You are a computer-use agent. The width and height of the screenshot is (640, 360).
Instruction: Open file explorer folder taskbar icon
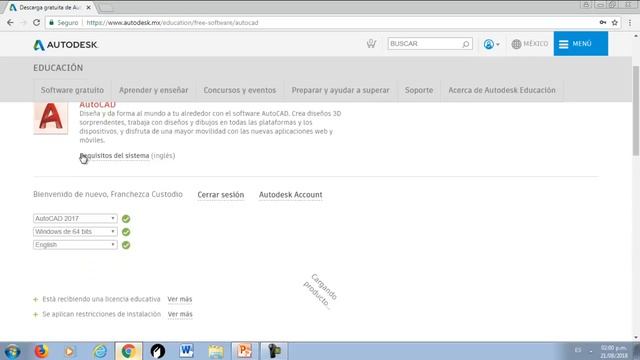pyautogui.click(x=216, y=351)
